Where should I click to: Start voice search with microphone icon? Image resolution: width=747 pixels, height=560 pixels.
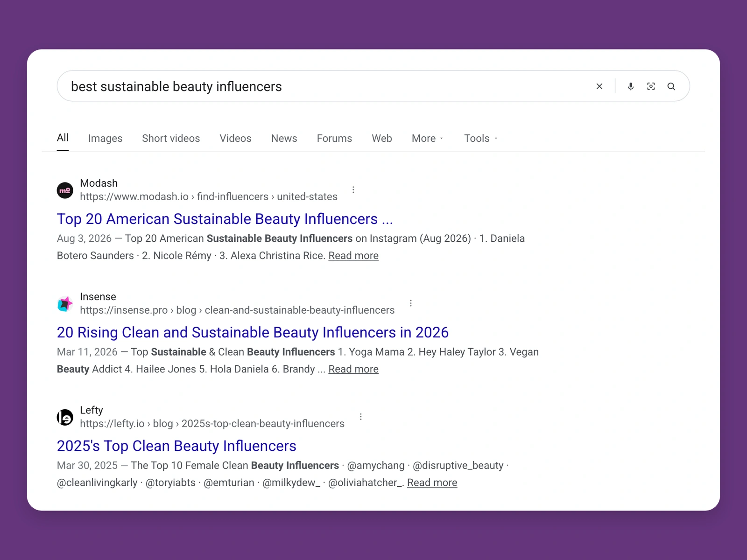pyautogui.click(x=631, y=86)
